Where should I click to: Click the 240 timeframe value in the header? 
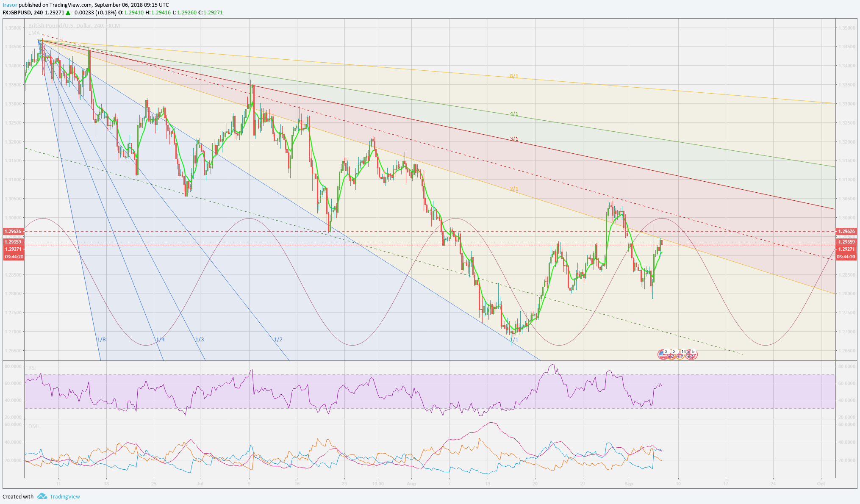(38, 13)
